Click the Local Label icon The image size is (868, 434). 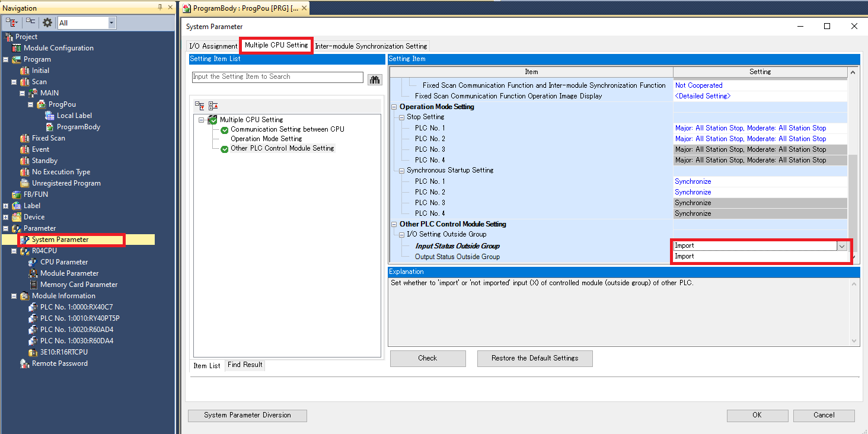[x=50, y=116]
